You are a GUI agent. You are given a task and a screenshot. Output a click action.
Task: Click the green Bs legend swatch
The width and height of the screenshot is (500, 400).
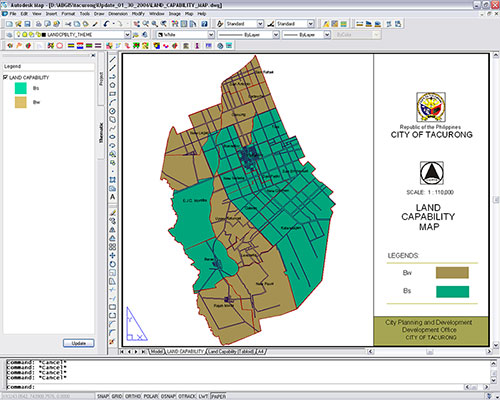(x=21, y=88)
